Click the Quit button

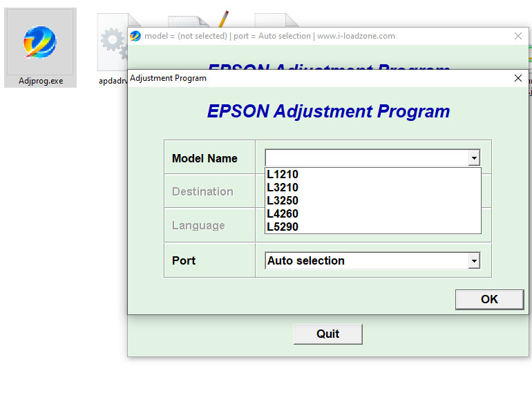tap(327, 334)
